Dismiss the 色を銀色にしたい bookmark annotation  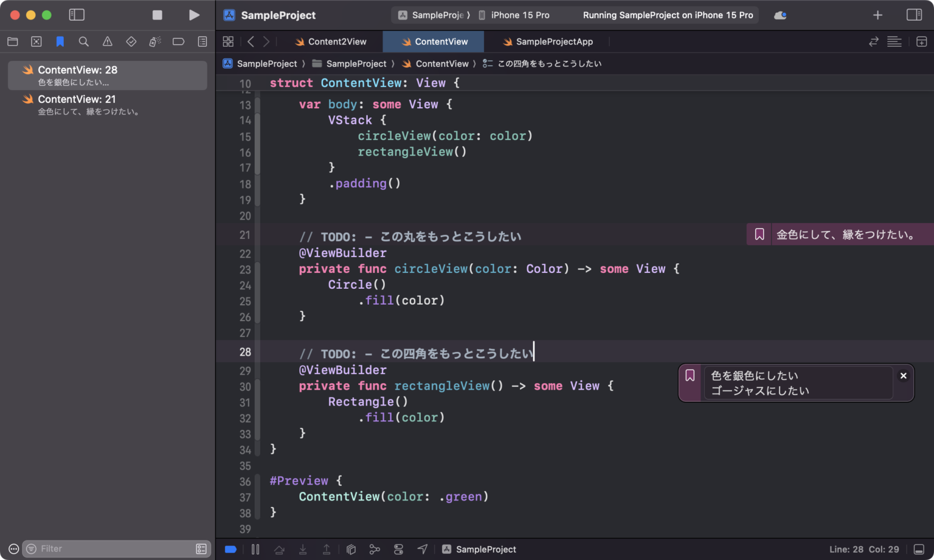(904, 376)
